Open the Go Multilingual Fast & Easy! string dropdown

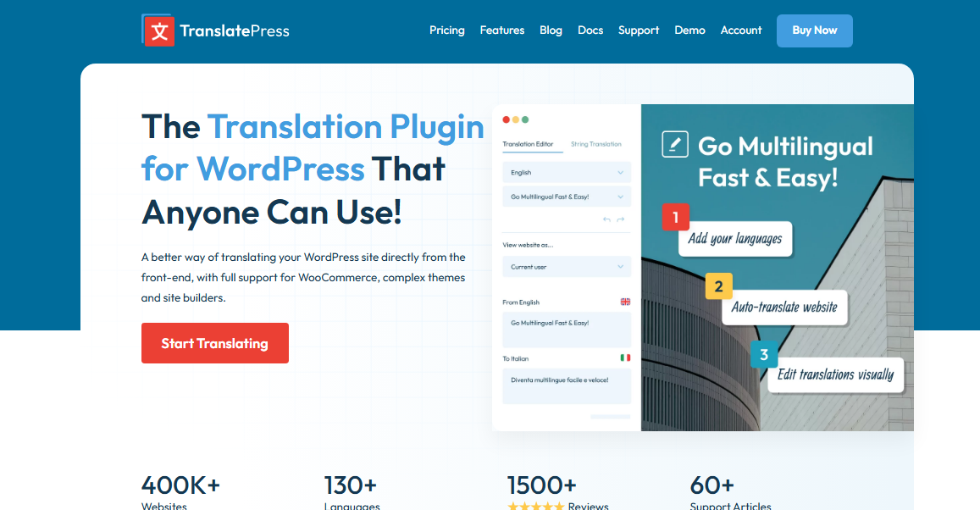click(x=567, y=197)
